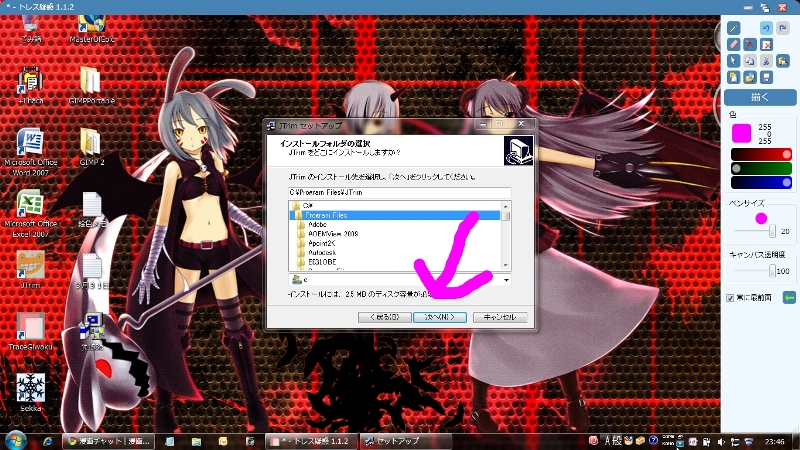The image size is (800, 450).
Task: Click Microsoft Office Word 2007 shortcut
Action: point(31,152)
